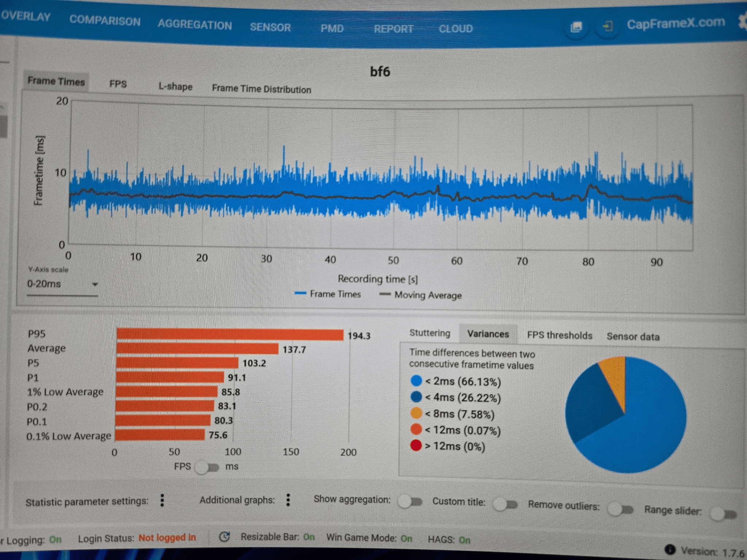Select the L-shape chart tab
747x560 pixels.
pyautogui.click(x=175, y=86)
